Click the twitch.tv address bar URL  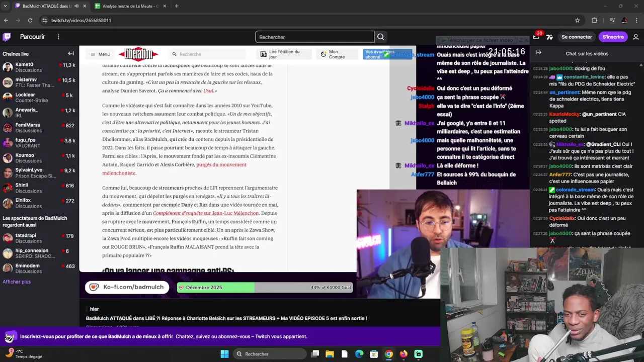pyautogui.click(x=81, y=20)
